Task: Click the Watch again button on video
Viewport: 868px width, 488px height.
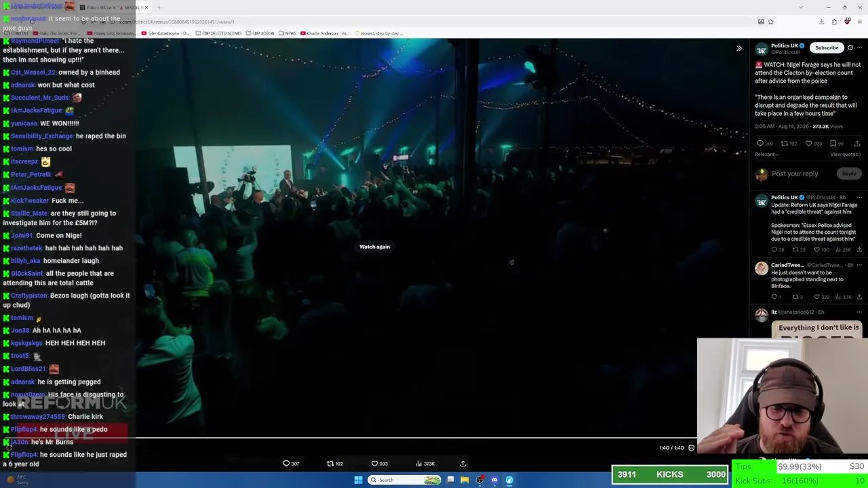Action: 374,247
